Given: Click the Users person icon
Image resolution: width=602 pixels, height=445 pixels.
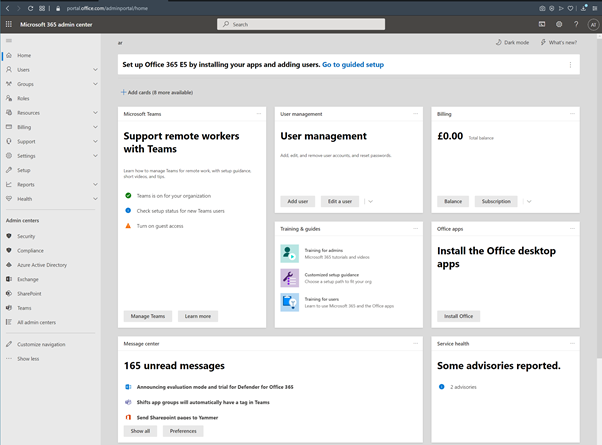Looking at the screenshot, I should pos(9,69).
